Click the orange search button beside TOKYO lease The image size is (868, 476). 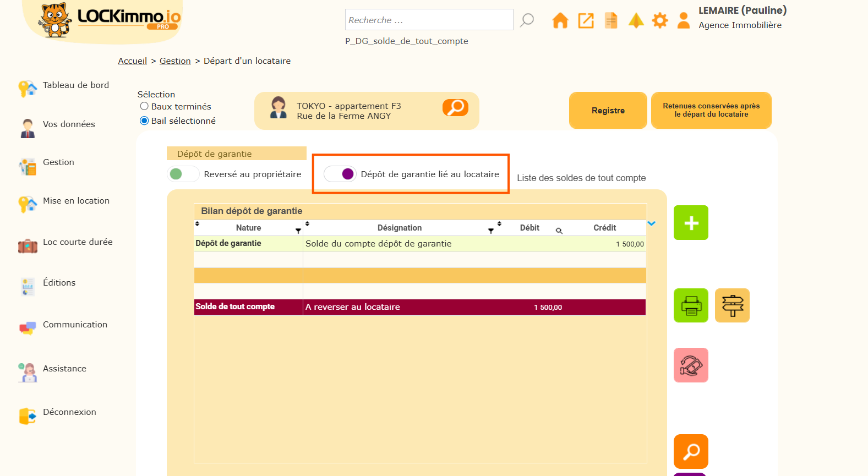[x=455, y=107]
